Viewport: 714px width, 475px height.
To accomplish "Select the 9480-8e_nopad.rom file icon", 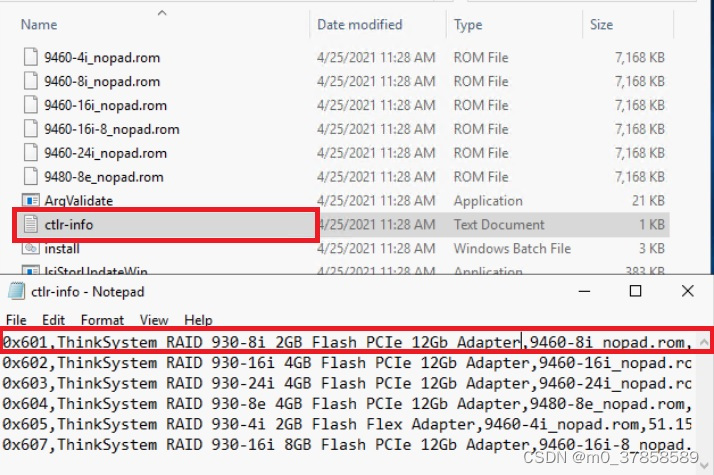I will (x=31, y=177).
